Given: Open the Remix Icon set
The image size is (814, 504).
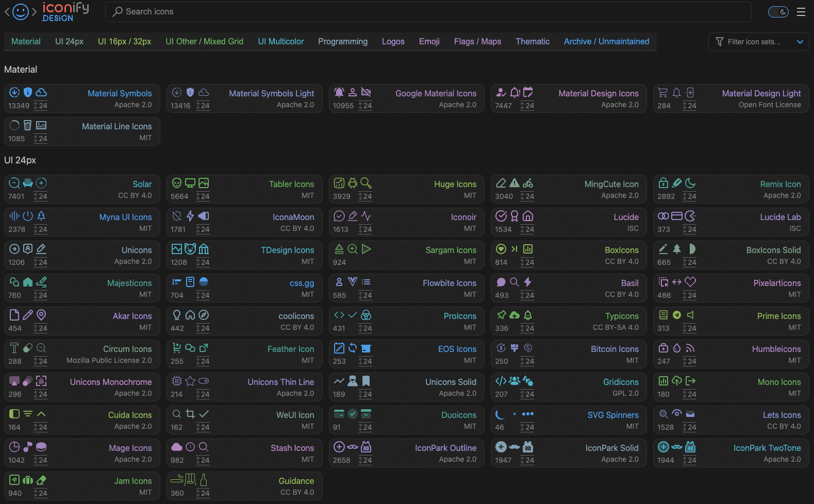Looking at the screenshot, I should (x=731, y=189).
